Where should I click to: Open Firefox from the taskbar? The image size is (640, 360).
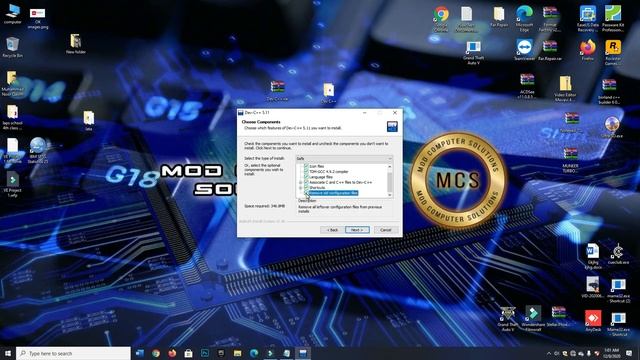[x=172, y=353]
